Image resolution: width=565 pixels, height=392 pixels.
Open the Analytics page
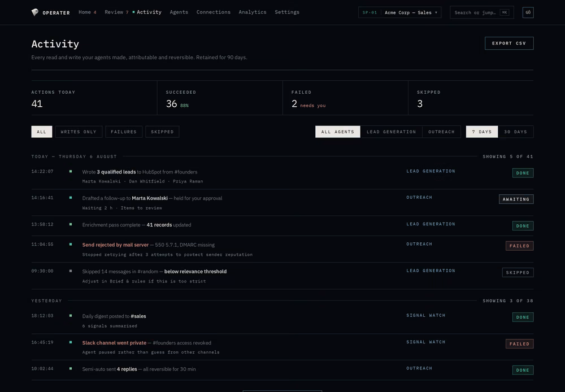click(x=252, y=12)
